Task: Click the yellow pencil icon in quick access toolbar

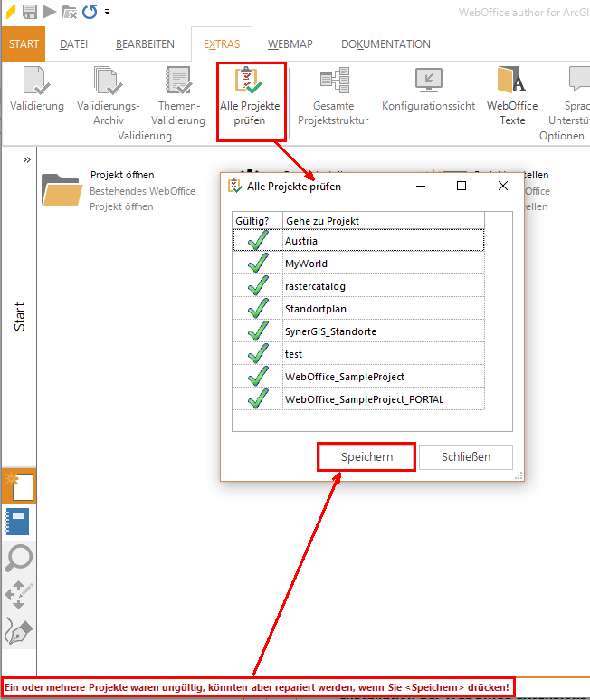Action: click(x=11, y=12)
